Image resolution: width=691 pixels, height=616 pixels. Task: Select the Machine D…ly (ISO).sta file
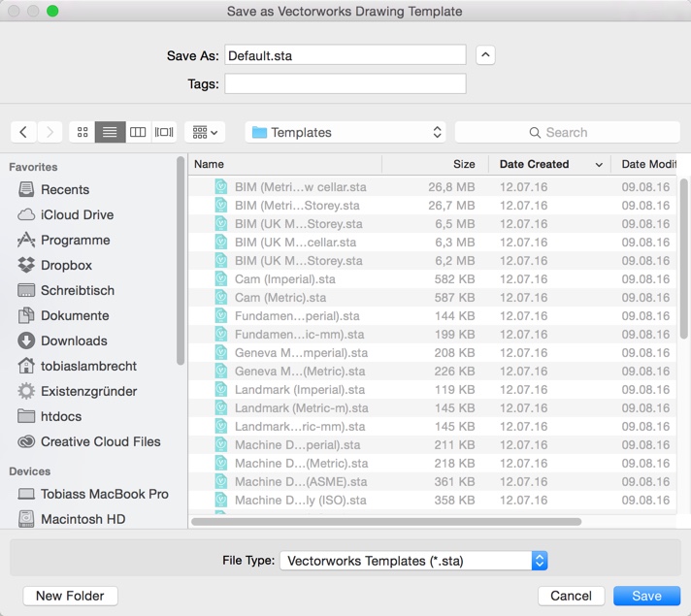pos(433,501)
